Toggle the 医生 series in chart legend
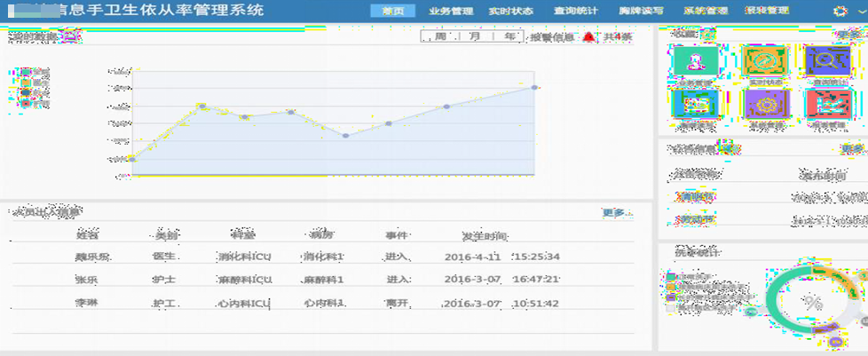 click(35, 83)
